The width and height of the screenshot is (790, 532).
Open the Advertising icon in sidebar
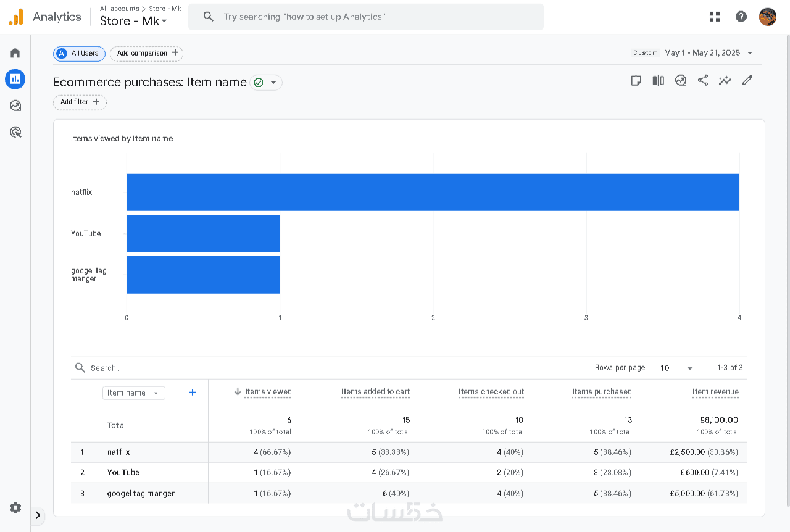point(15,132)
